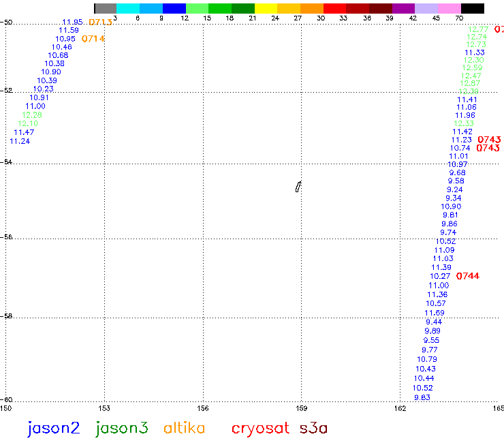The width and height of the screenshot is (504, 443).
Task: Click the 10.57 data value
Action: click(436, 303)
